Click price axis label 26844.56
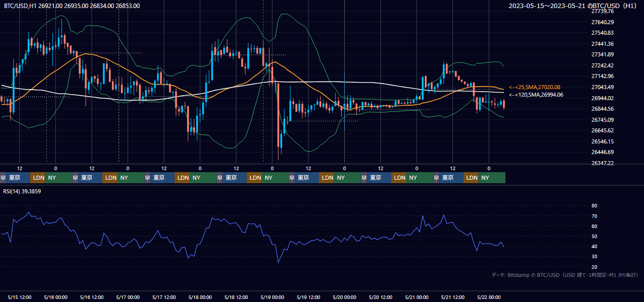 coord(603,109)
